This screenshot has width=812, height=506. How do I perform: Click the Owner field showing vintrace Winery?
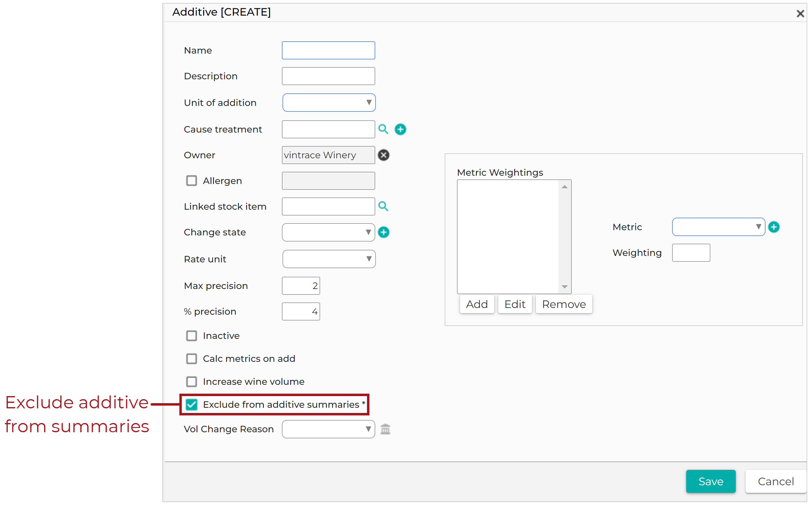[x=328, y=155]
